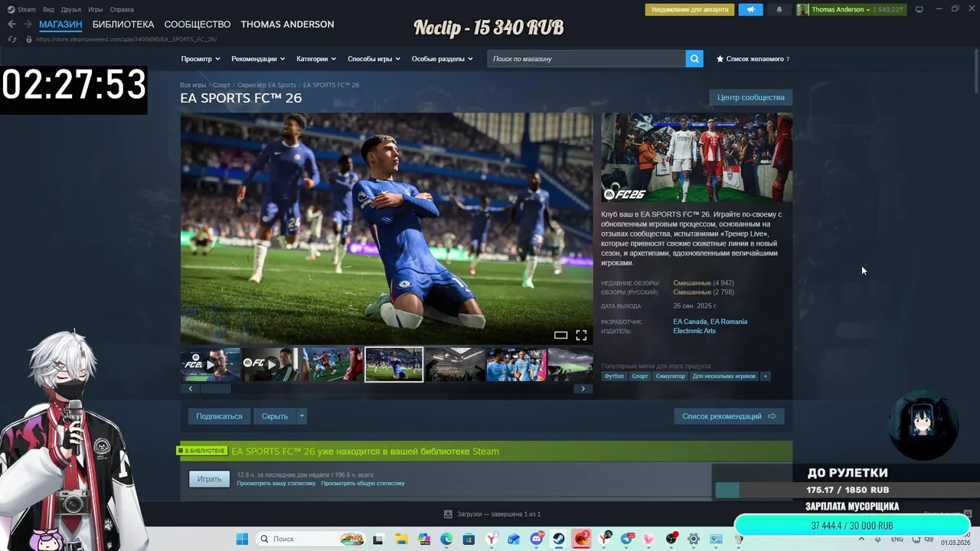The image size is (980, 551).
Task: Open Telegram from the taskbar
Action: tap(627, 539)
